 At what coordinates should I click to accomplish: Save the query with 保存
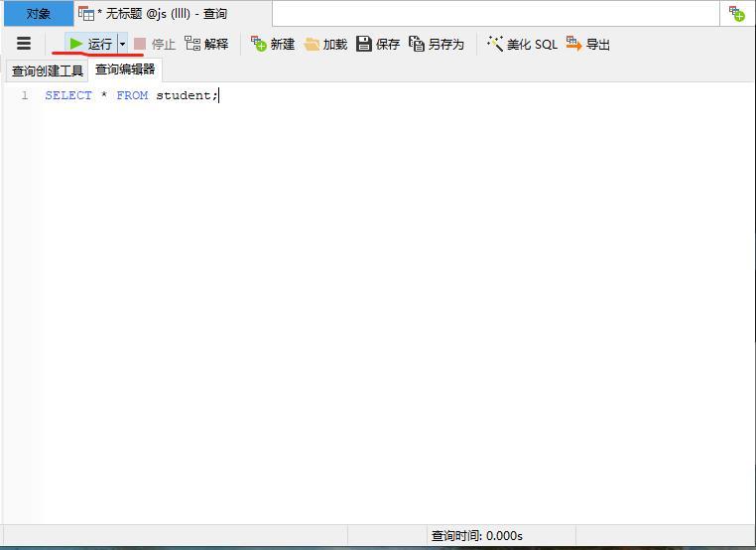[x=378, y=44]
